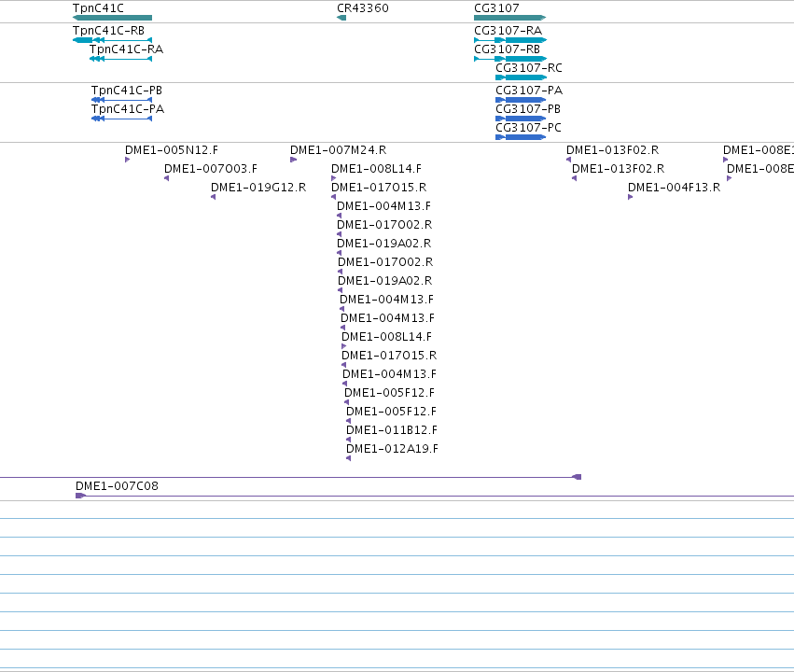Select the DME1-007M24.R BAC end label

(339, 150)
